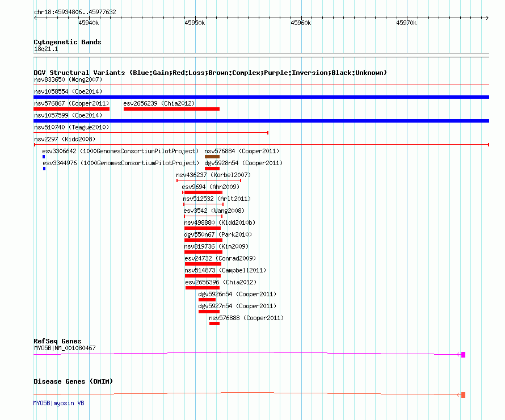Click the nsv498880 (Kidd2010b) label
Viewport: 505px width, 420px height.
220,222
